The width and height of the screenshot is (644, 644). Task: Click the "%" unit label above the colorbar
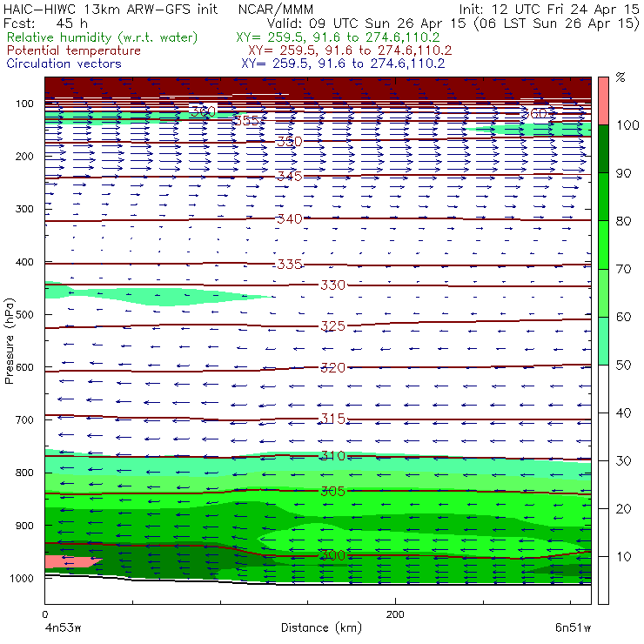coord(621,77)
